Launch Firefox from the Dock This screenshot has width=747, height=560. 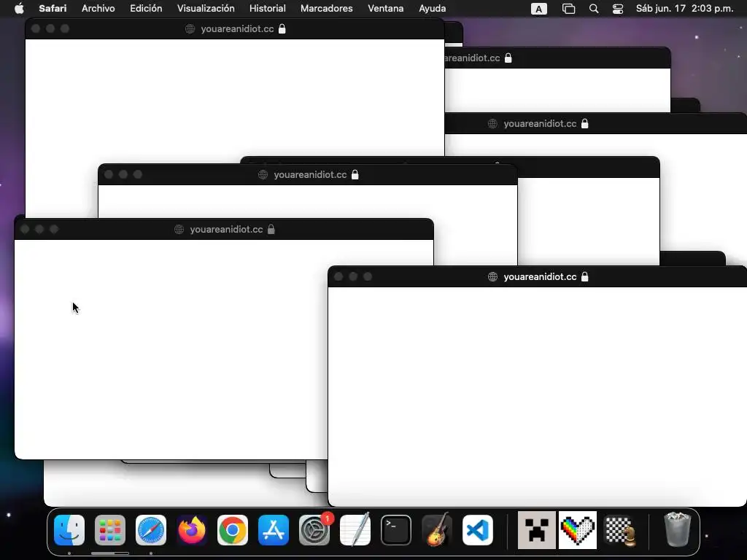pyautogui.click(x=192, y=530)
